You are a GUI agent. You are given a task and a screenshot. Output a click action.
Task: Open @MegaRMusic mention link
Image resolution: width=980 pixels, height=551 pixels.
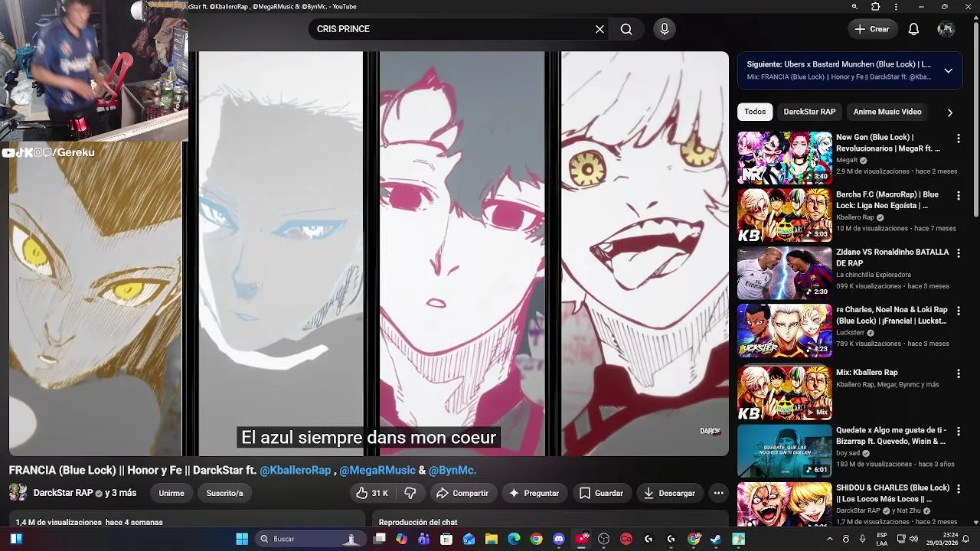377,470
